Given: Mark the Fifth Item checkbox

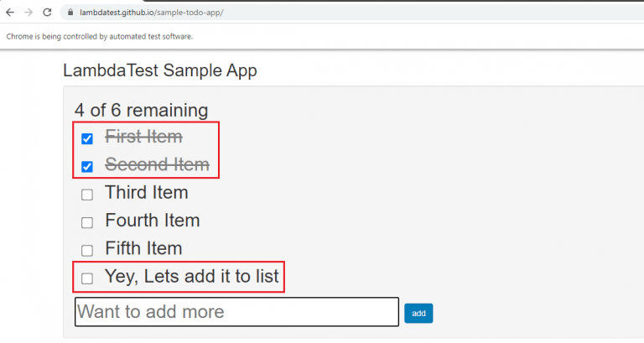Looking at the screenshot, I should click(x=87, y=250).
